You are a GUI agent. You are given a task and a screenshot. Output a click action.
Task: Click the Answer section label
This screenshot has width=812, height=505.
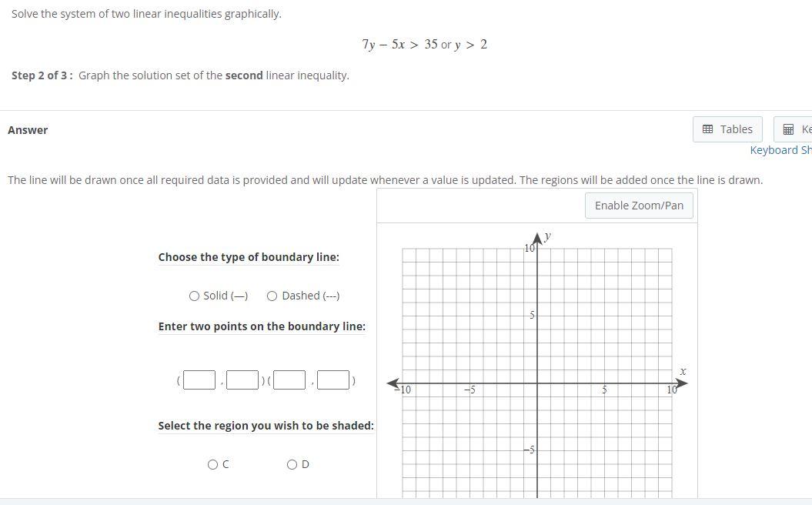pos(28,129)
